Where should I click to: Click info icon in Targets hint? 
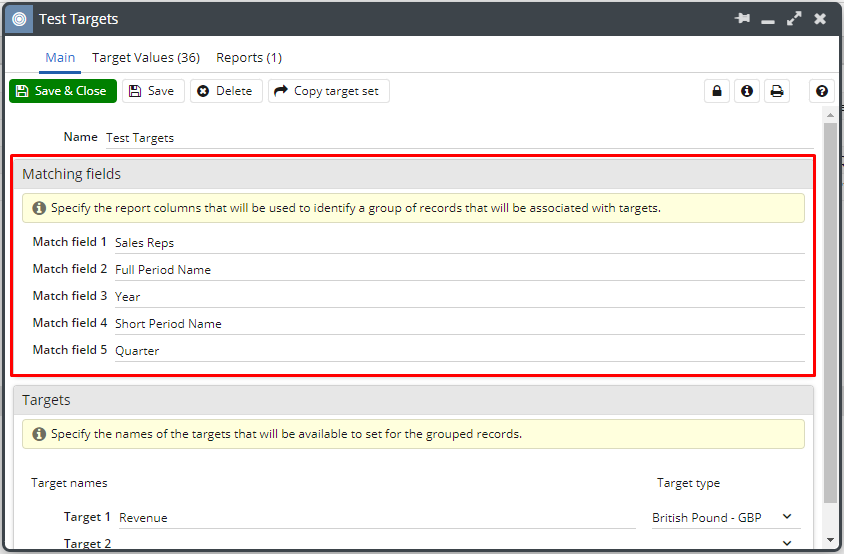[39, 434]
